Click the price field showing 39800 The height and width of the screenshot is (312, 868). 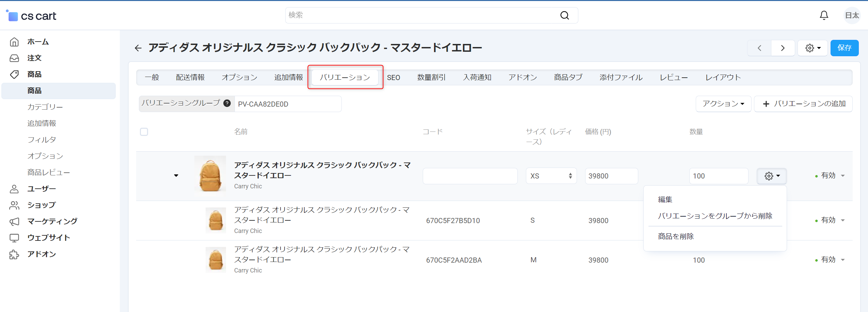(611, 176)
